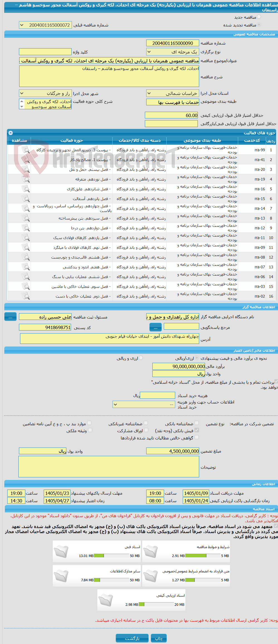The width and height of the screenshot is (278, 644).
Task: Open the سایر مدارک/اطلاعات folder
Action: 61,576
